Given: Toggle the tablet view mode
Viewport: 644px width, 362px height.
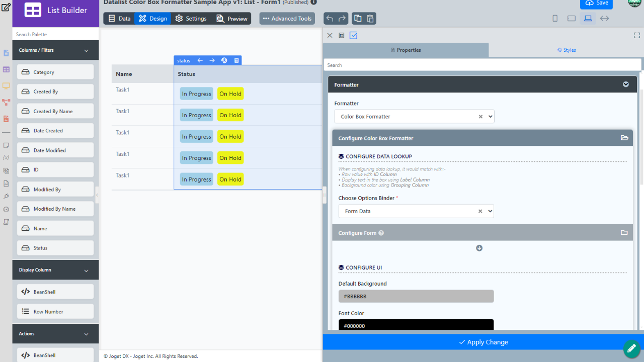Looking at the screenshot, I should click(x=572, y=19).
